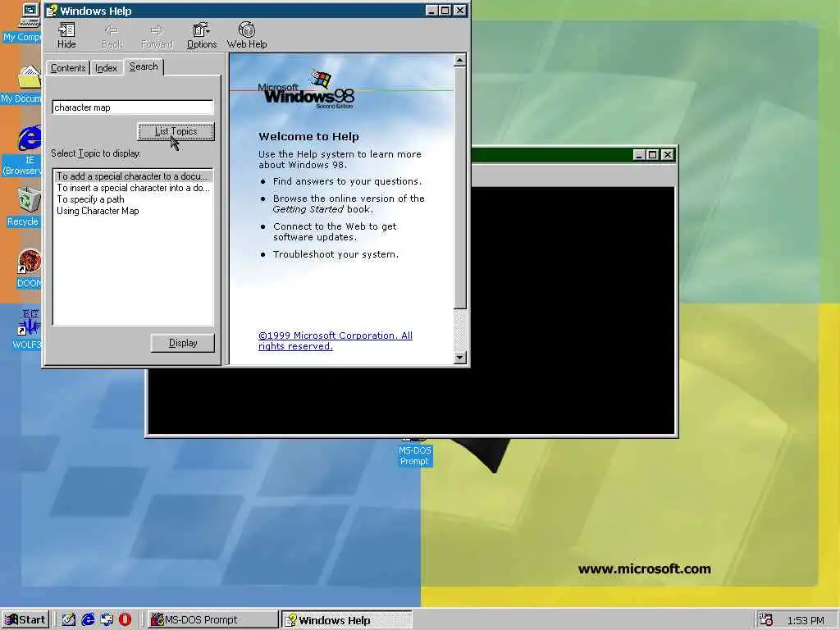Click the Windows 98 logo in help pane
The image size is (840, 630).
pyautogui.click(x=307, y=90)
